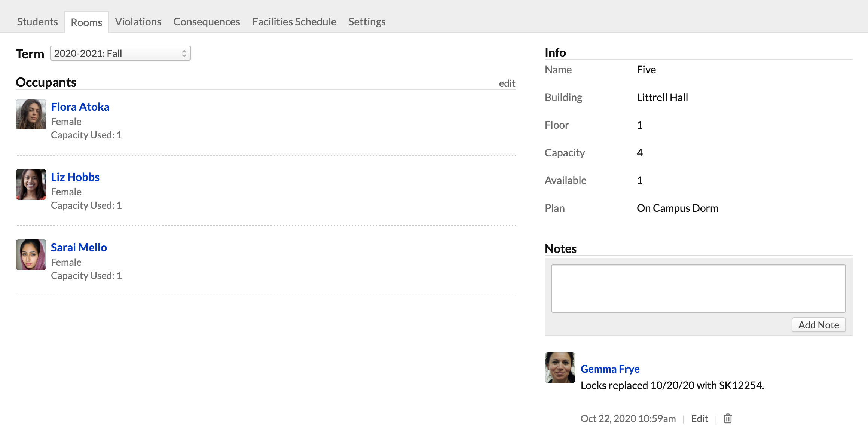Open the Facilities Schedule tab

(x=294, y=22)
